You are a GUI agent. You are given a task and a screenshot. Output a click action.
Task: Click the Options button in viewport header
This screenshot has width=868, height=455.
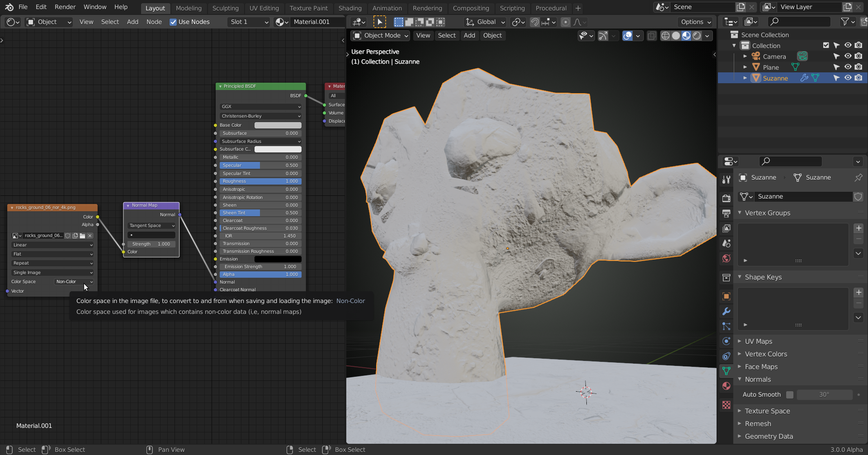click(695, 22)
